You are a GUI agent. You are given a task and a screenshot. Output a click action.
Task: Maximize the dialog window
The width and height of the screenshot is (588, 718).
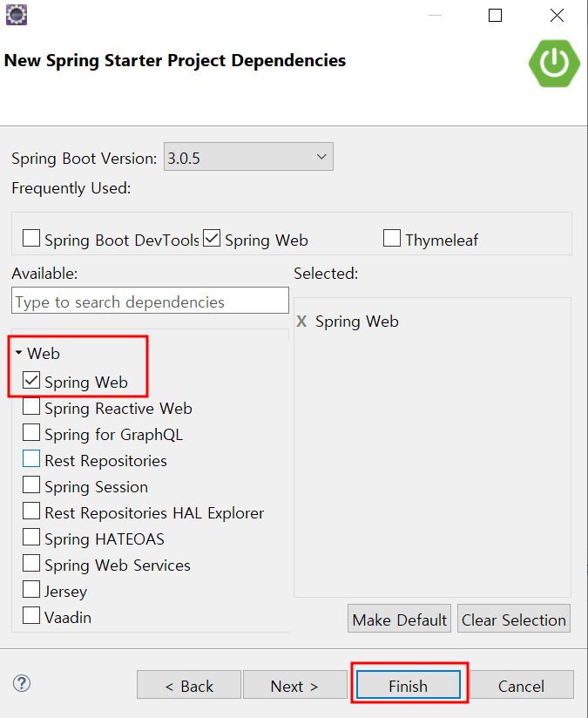(495, 15)
